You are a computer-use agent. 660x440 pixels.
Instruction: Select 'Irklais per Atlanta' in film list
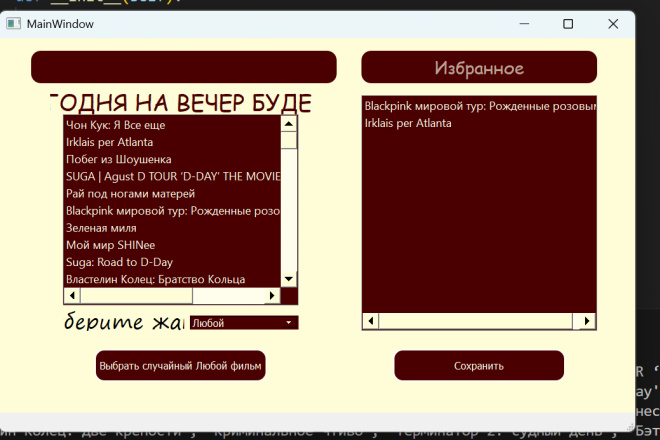click(172, 142)
